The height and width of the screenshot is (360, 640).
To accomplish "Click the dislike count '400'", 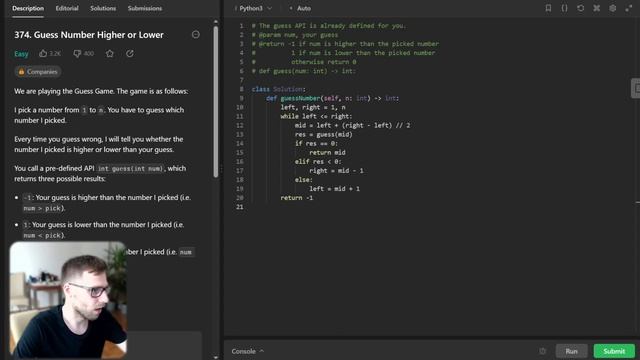I will [x=88, y=53].
